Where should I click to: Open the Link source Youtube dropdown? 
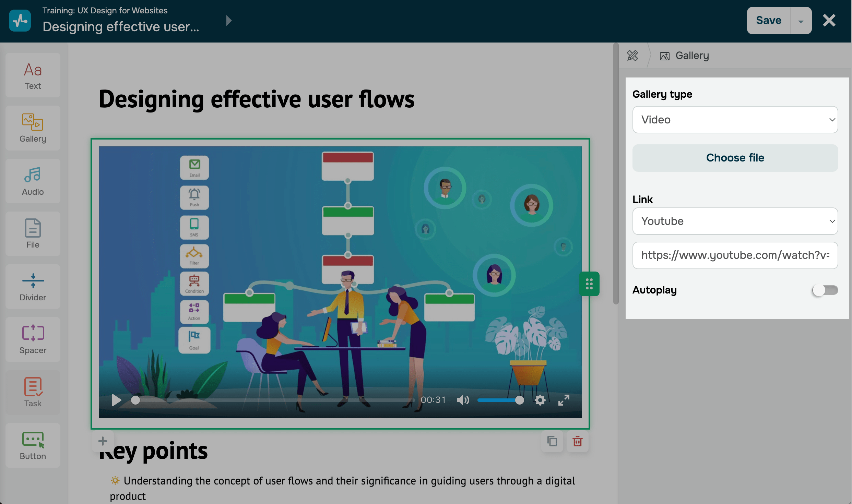click(735, 221)
